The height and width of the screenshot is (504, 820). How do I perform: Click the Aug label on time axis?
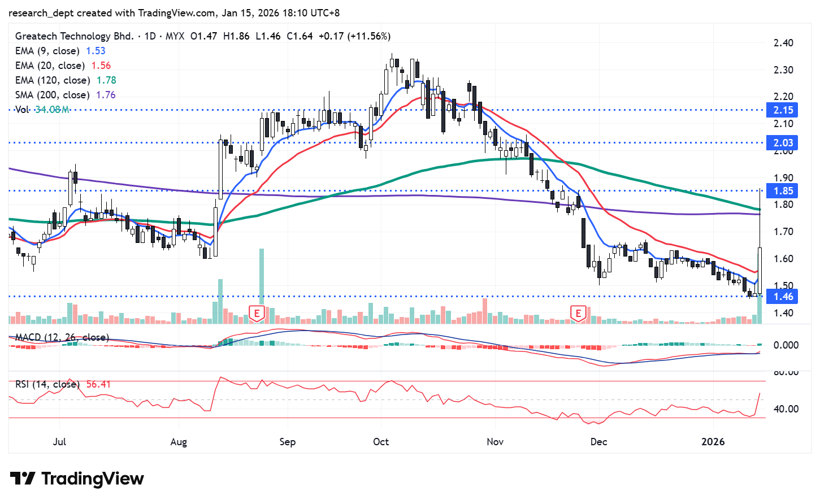tap(179, 441)
